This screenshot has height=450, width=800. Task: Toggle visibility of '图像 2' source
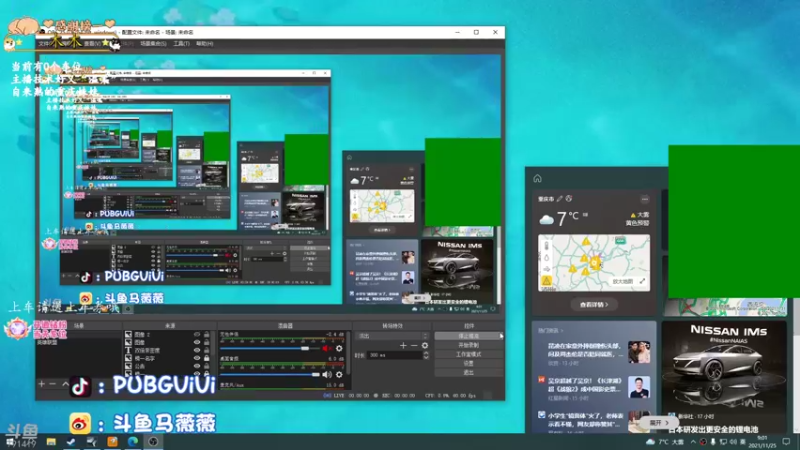pyautogui.click(x=197, y=335)
